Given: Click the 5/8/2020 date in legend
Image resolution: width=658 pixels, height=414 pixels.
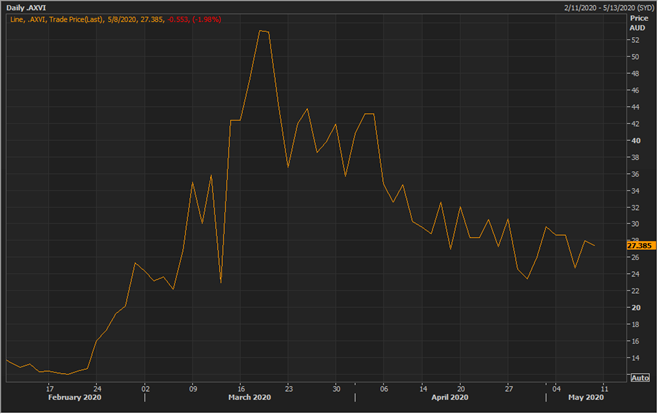Looking at the screenshot, I should point(122,19).
